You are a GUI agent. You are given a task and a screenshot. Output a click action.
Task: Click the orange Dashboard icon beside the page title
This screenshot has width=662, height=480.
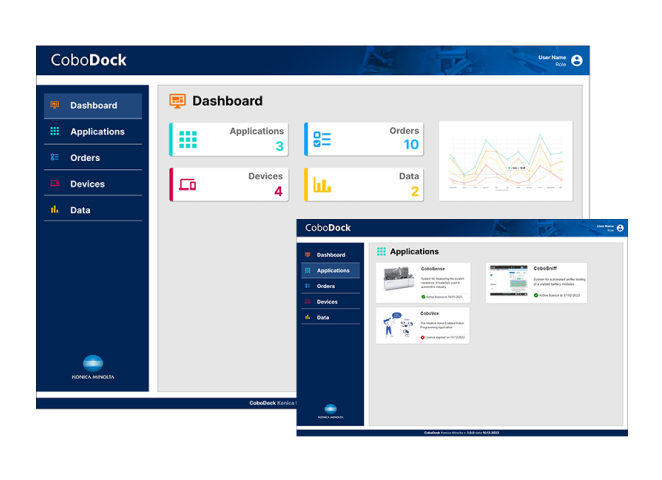click(x=178, y=101)
